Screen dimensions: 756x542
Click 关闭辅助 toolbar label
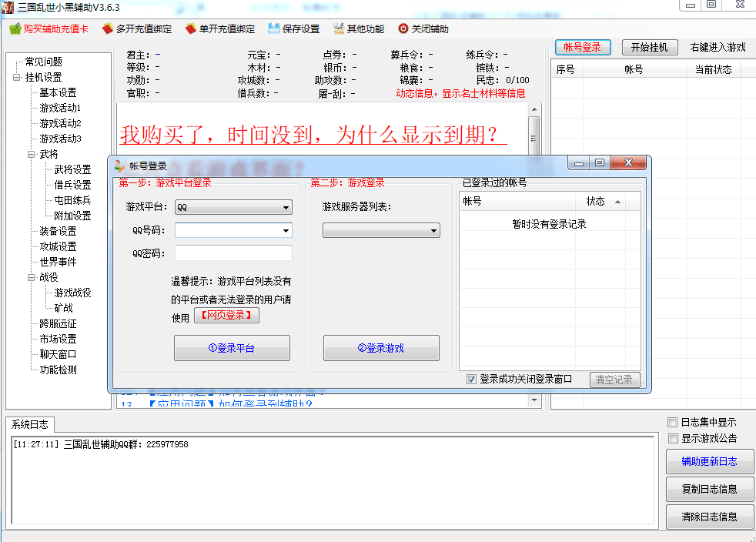430,29
